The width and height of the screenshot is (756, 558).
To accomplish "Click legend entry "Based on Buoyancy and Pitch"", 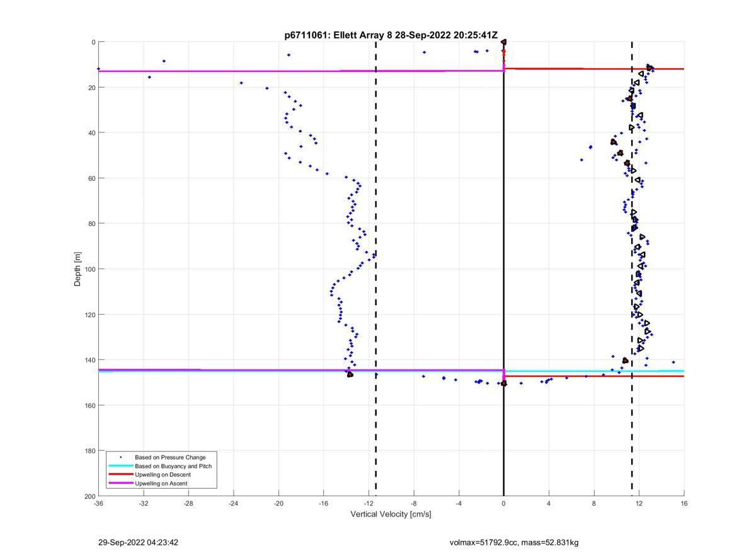I will pyautogui.click(x=173, y=466).
